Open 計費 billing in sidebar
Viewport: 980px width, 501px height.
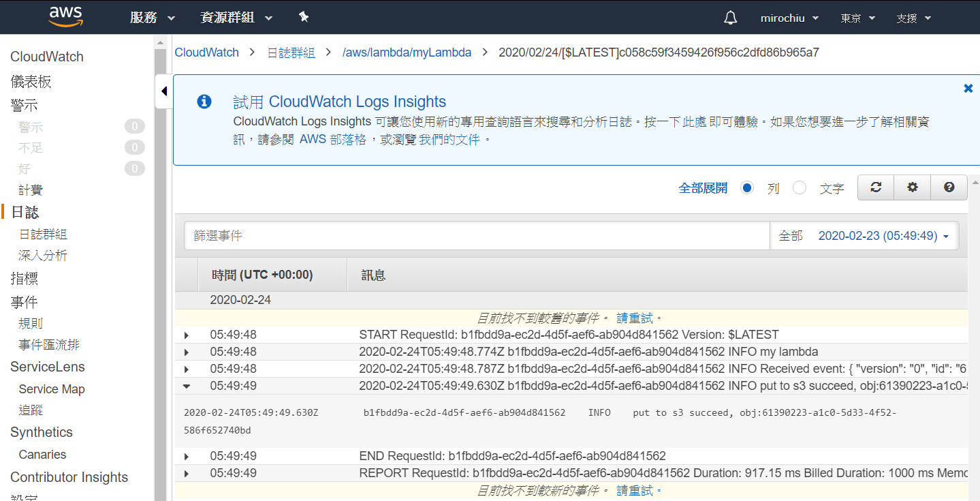[x=31, y=190]
